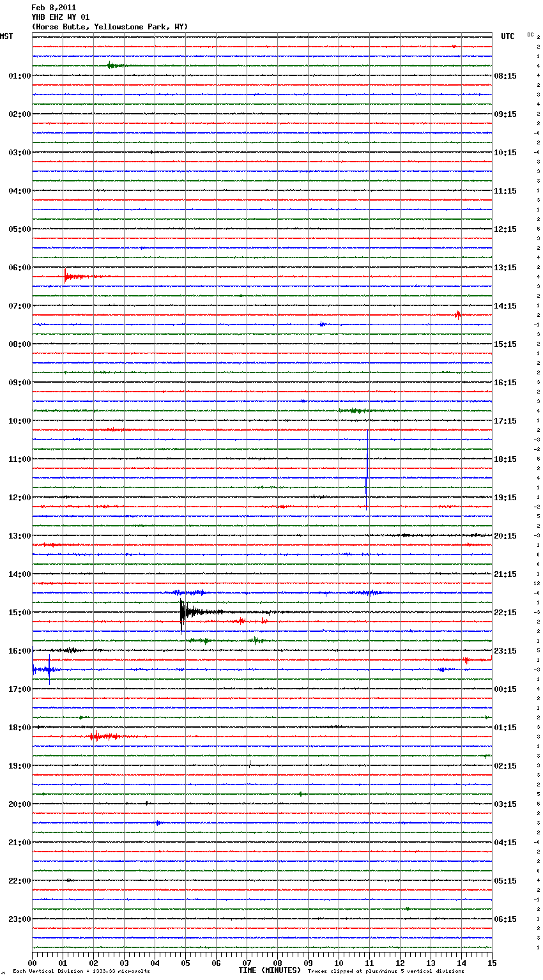Click the DC value '12' beside the 14:00 row

point(538,583)
